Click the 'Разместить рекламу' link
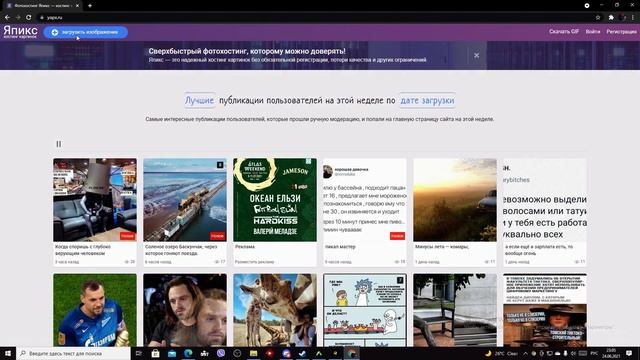 (254, 262)
